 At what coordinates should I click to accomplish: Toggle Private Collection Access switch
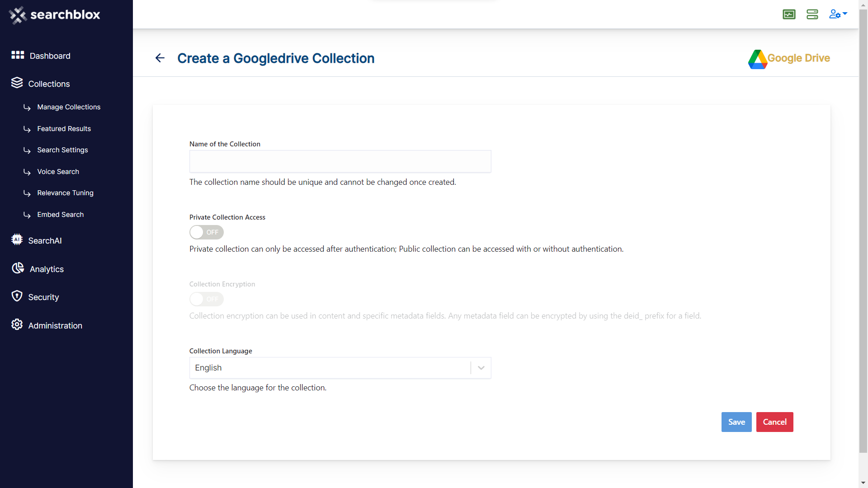click(207, 232)
